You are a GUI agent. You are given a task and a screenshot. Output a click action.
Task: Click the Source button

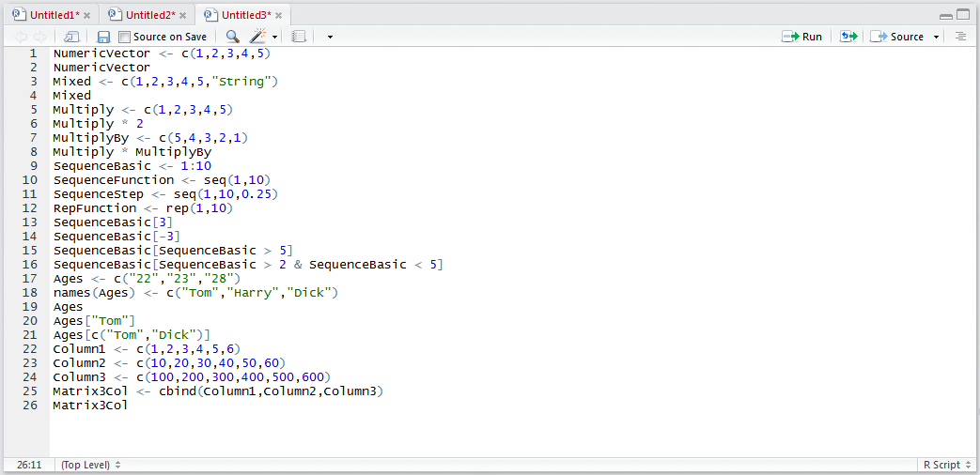[897, 37]
